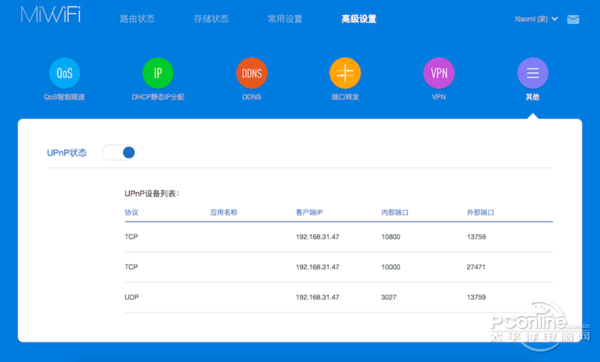Select external port 13759 in first TCP row

click(476, 237)
